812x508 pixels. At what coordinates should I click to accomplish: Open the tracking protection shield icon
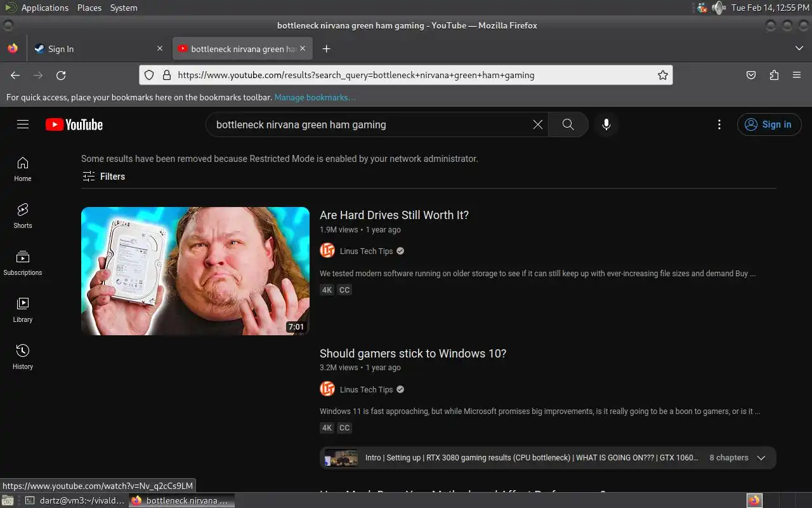(x=149, y=75)
